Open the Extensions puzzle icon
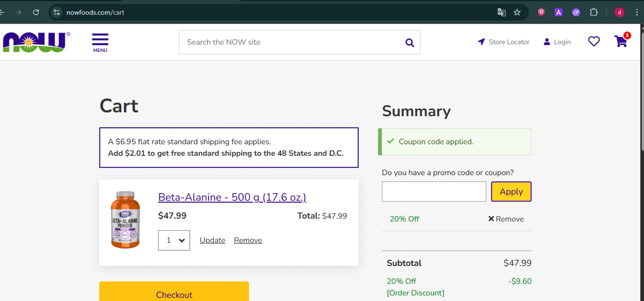This screenshot has width=644, height=301. [594, 12]
